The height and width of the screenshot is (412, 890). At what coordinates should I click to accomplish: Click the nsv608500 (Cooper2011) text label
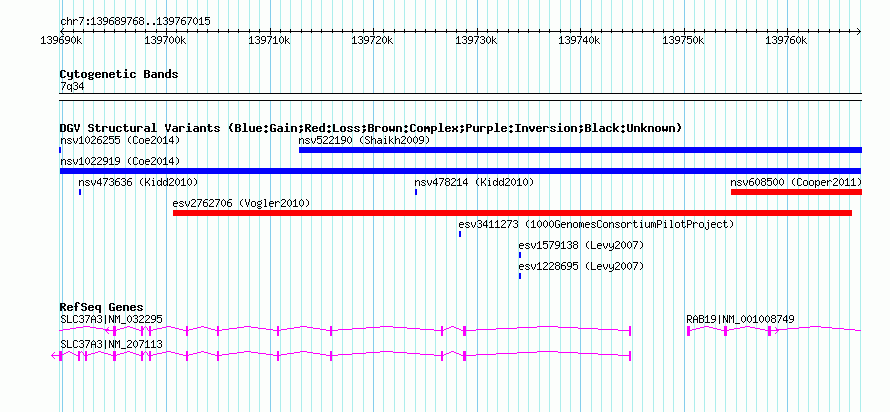(796, 182)
